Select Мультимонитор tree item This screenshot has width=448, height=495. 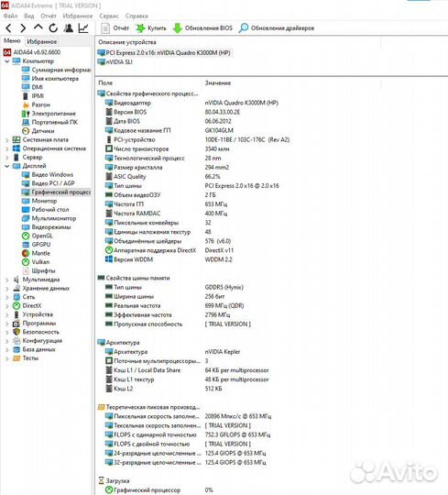[x=49, y=218]
